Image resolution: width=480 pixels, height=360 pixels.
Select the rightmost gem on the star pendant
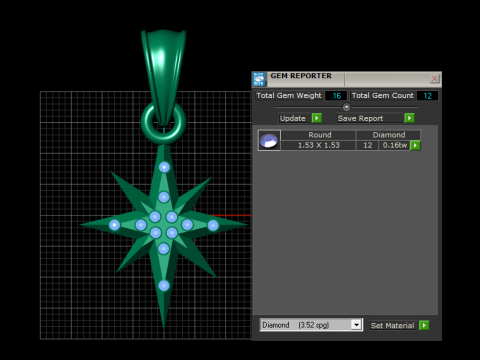[213, 226]
